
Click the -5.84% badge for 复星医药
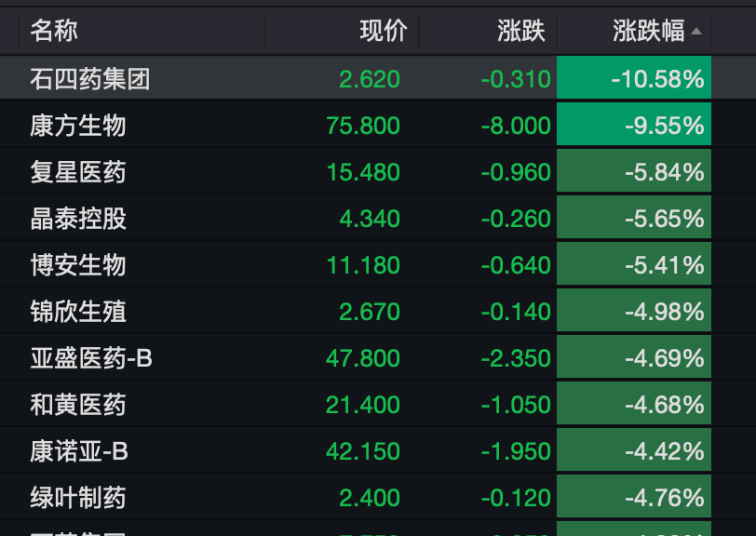(x=634, y=172)
